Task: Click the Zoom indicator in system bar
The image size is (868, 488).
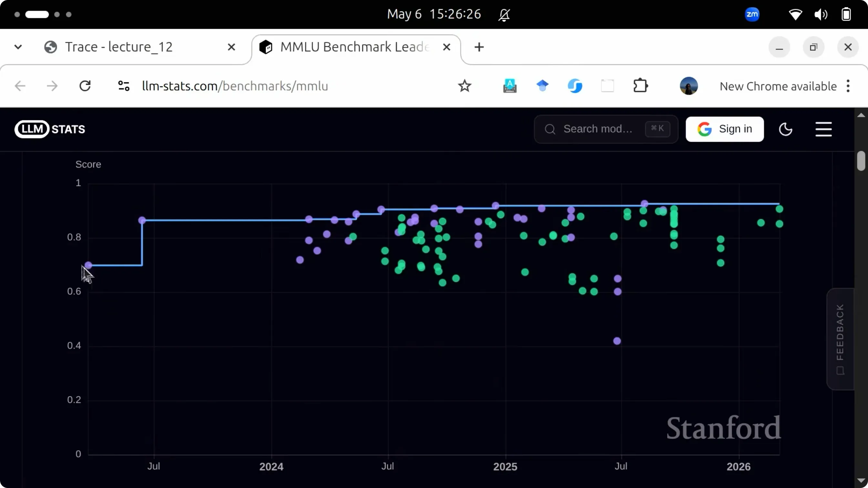Action: pos(752,14)
